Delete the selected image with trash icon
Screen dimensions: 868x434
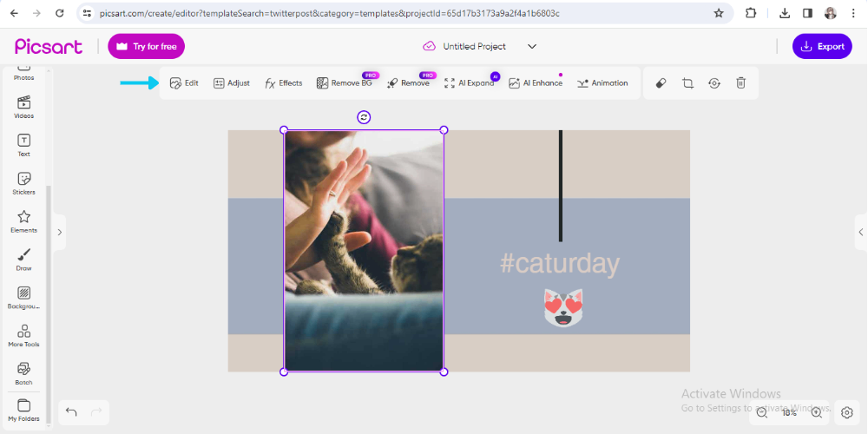click(x=740, y=83)
